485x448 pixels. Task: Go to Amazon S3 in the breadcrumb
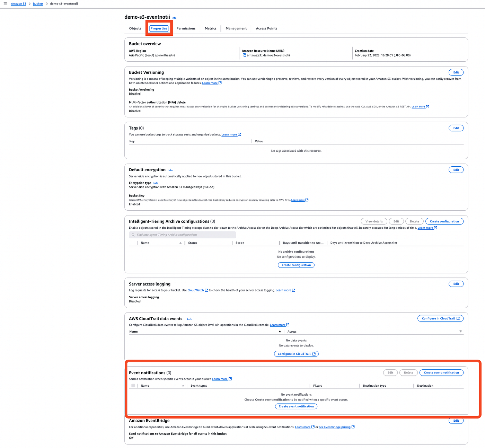pyautogui.click(x=19, y=4)
